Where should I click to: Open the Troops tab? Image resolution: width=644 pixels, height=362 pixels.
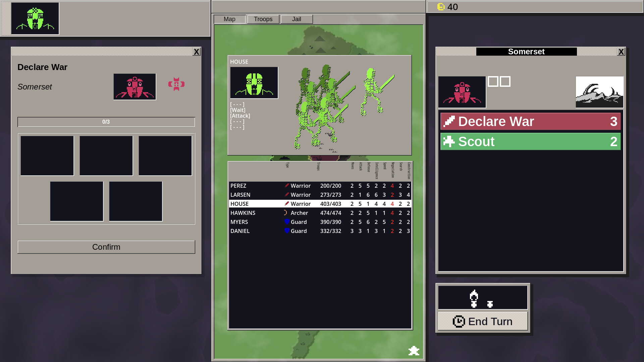pyautogui.click(x=263, y=19)
